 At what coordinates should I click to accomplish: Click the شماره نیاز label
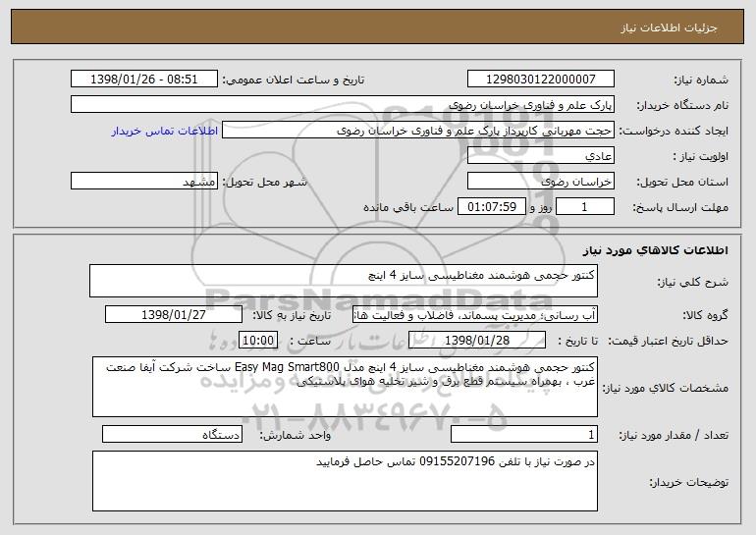point(701,80)
